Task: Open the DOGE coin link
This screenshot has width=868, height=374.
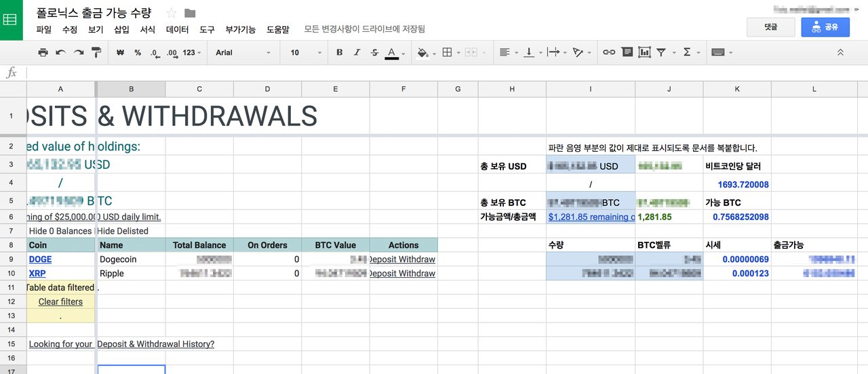Action: [x=40, y=259]
